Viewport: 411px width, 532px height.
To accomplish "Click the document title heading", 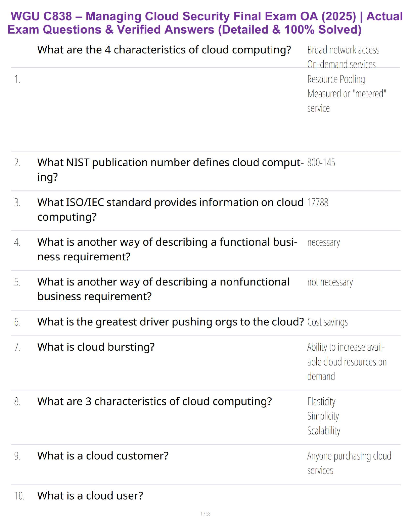I will [205, 23].
